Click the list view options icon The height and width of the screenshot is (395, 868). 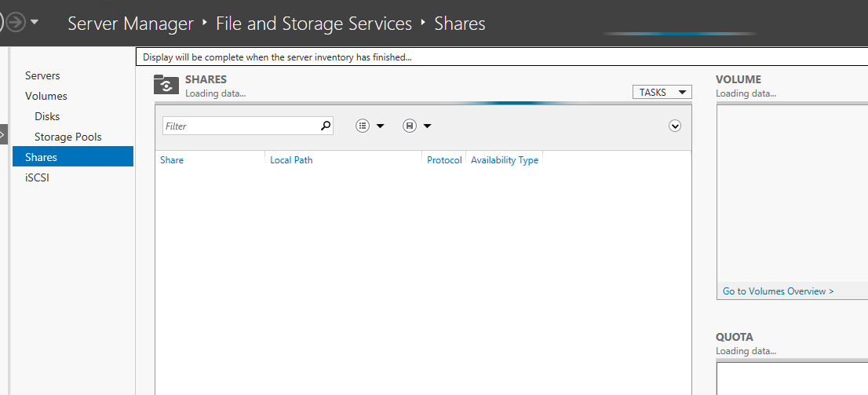point(362,126)
